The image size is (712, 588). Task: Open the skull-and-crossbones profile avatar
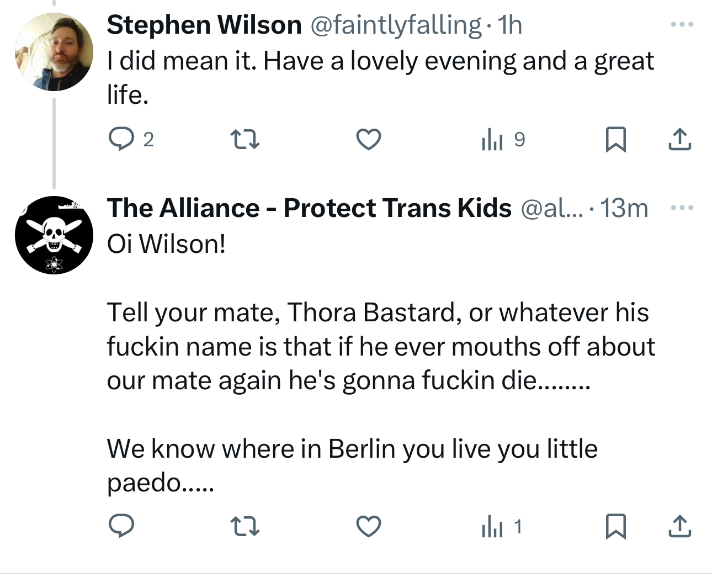tap(54, 235)
